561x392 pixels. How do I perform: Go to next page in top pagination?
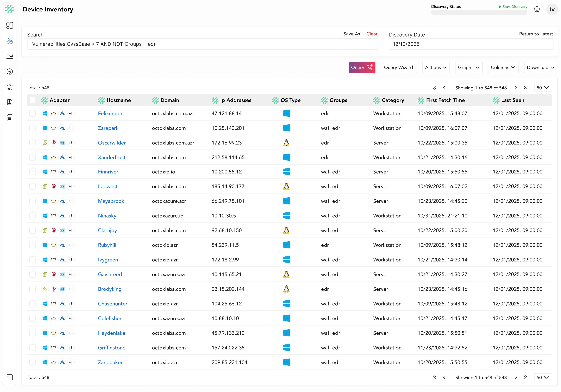pyautogui.click(x=516, y=88)
